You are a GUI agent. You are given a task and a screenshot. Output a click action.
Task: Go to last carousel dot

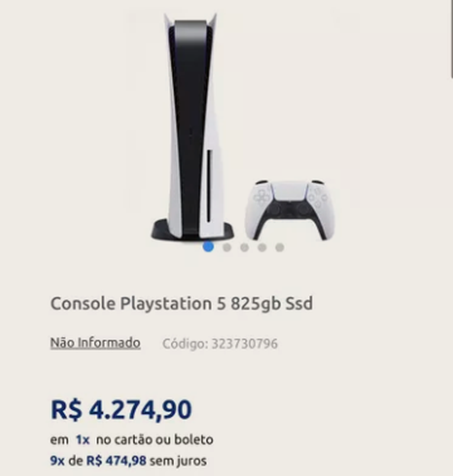click(280, 248)
